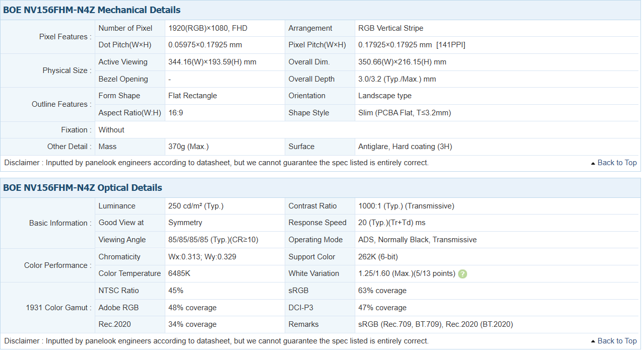
Task: Click Back to Top in Optical Details section
Action: [x=613, y=341]
